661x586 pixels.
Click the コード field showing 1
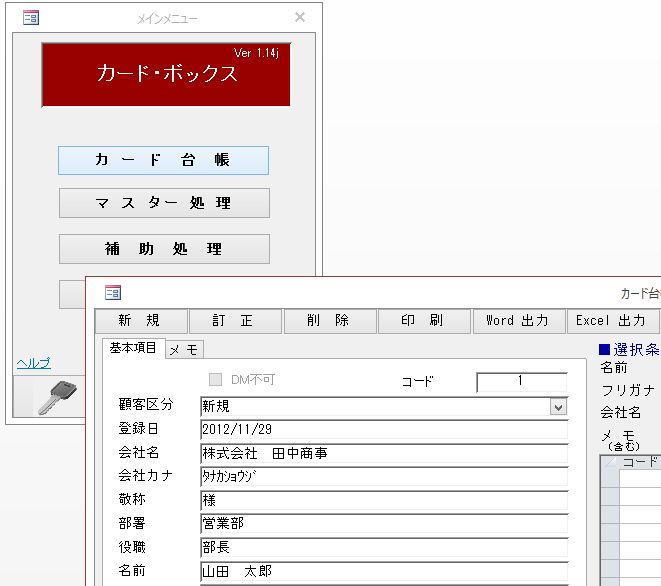point(521,382)
